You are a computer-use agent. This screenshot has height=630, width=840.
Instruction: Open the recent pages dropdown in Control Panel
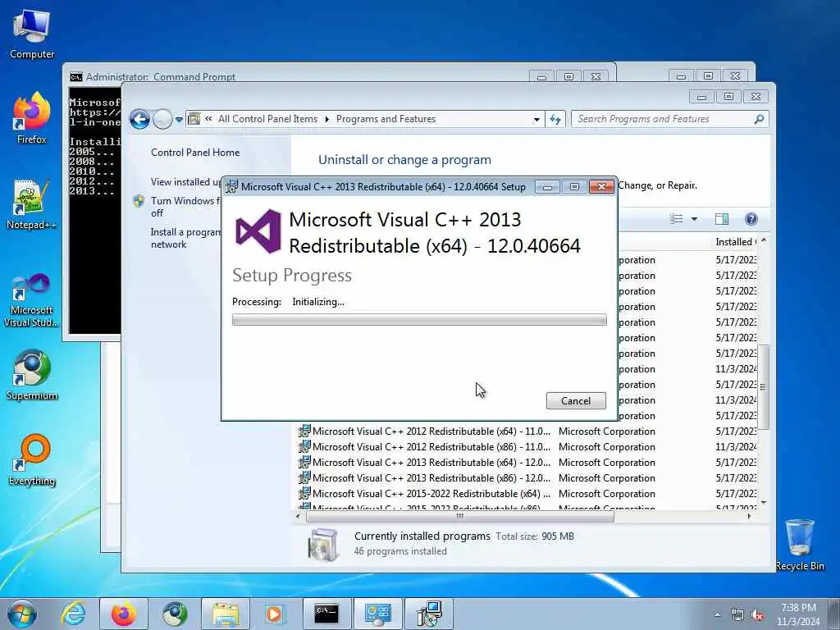179,120
